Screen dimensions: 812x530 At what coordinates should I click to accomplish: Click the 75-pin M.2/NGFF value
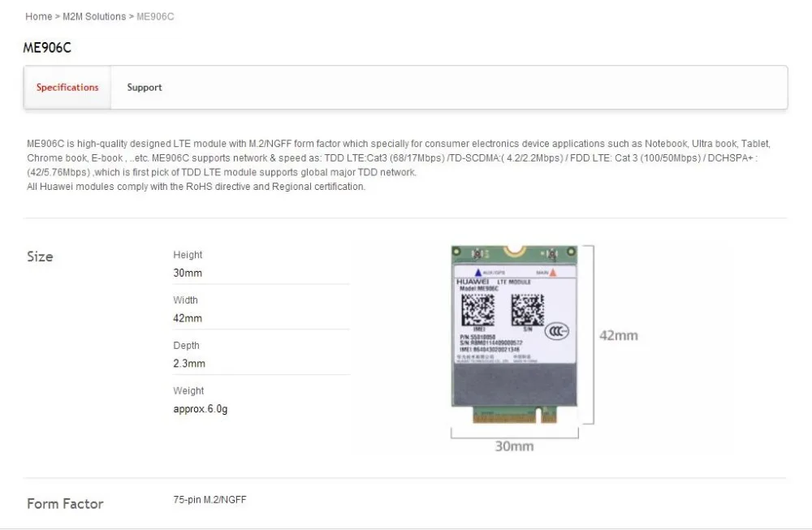[x=209, y=499]
